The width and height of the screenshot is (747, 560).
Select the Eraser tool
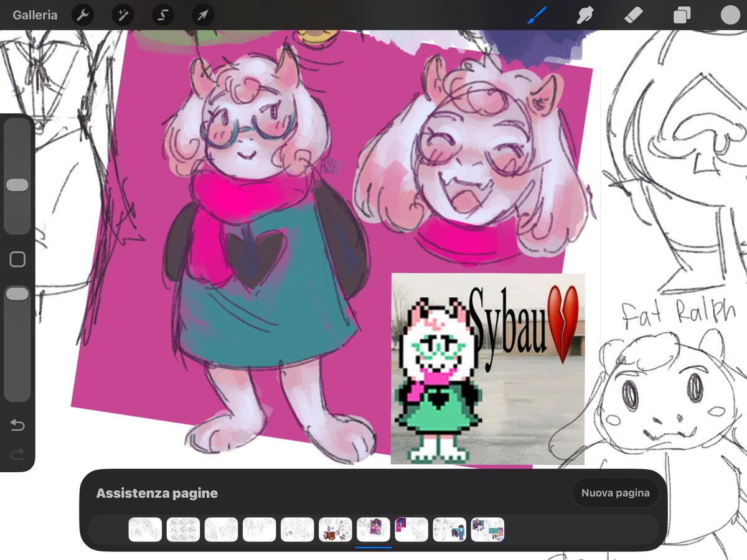point(633,15)
